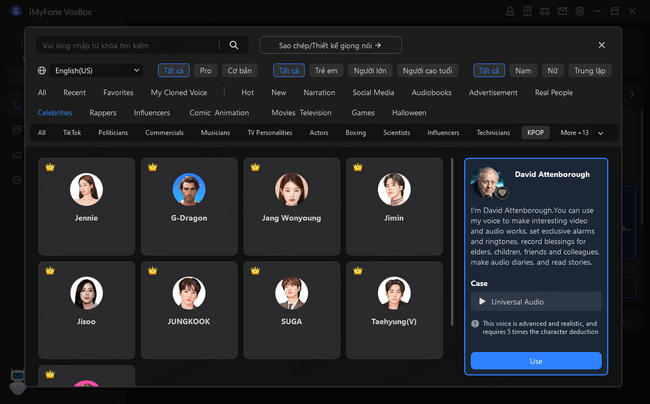650x404 pixels.
Task: Select JUNGKOOK voice avatar
Action: pyautogui.click(x=189, y=293)
